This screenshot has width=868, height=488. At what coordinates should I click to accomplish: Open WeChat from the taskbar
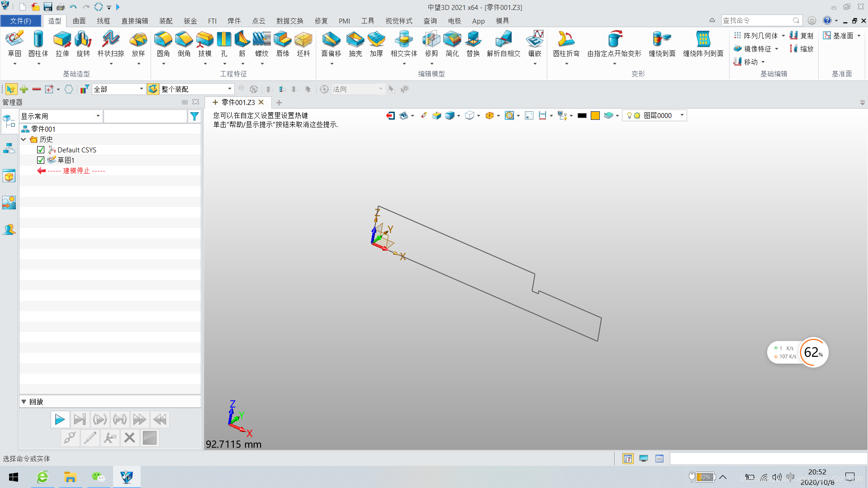coord(98,477)
